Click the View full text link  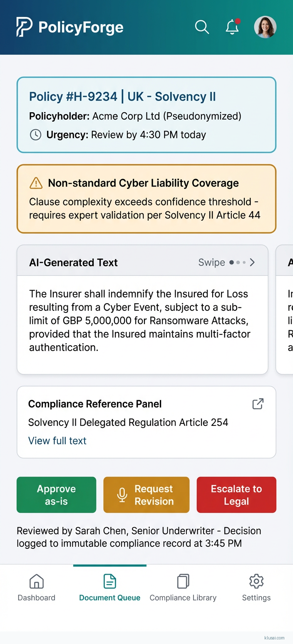pyautogui.click(x=57, y=440)
